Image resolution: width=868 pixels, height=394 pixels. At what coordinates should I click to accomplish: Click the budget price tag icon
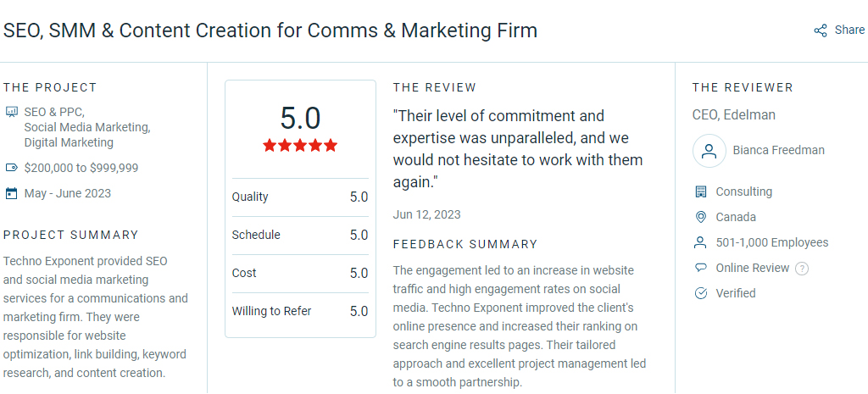(x=11, y=168)
